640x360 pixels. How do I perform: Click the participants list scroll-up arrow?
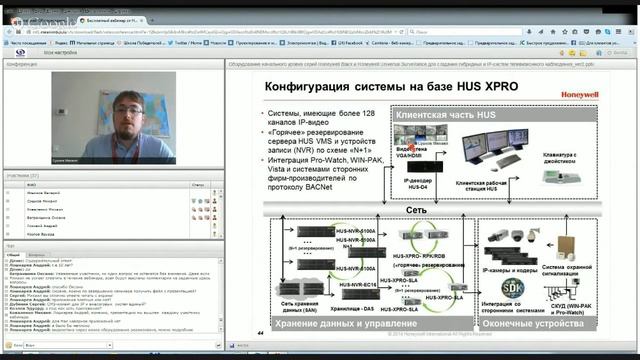221,191
